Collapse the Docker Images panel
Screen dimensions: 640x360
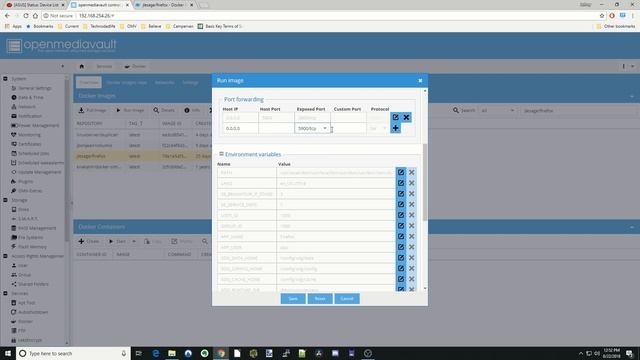tap(632, 96)
